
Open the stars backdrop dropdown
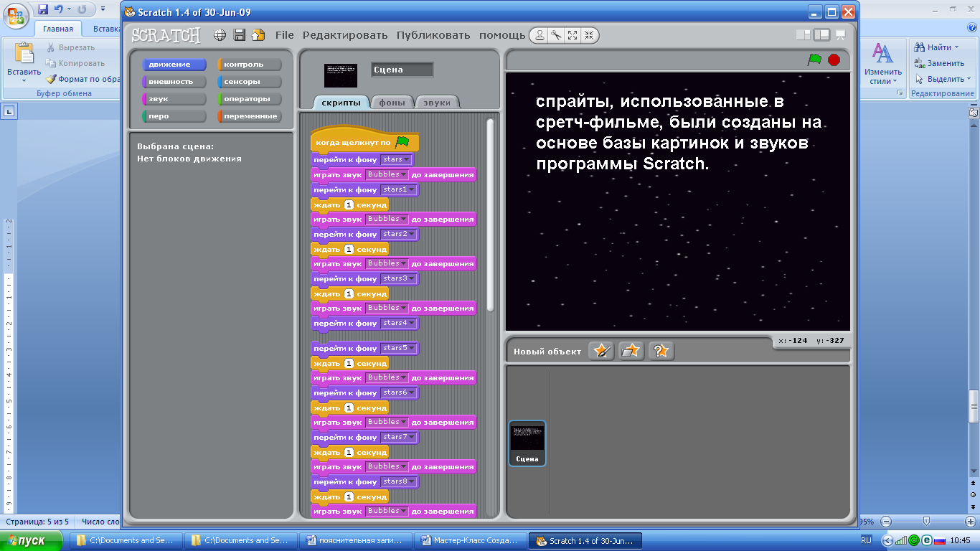tap(396, 159)
